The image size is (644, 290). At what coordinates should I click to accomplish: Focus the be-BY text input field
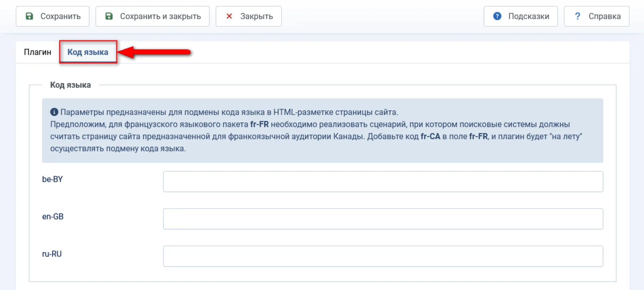pyautogui.click(x=383, y=181)
